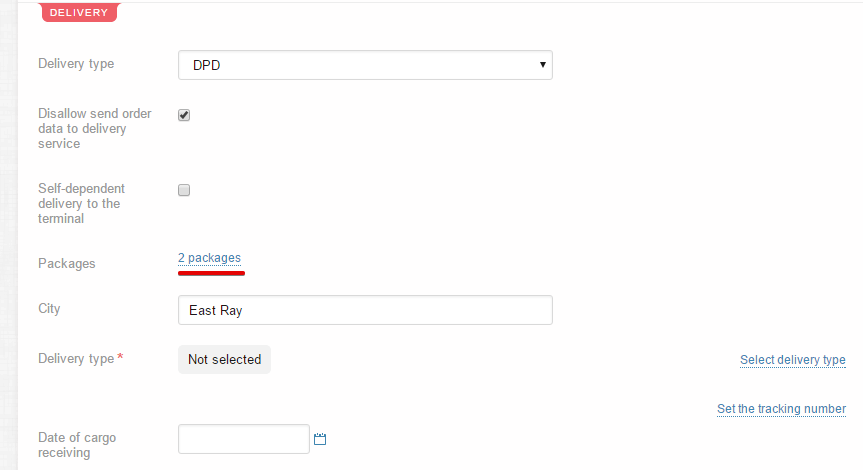
Task: Enable Self-dependent delivery to terminal checkbox
Action: [x=184, y=190]
